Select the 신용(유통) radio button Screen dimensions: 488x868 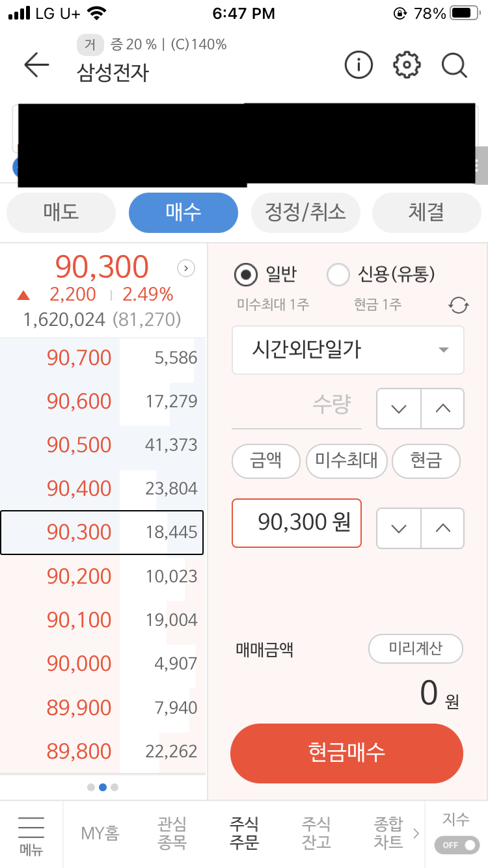click(338, 275)
